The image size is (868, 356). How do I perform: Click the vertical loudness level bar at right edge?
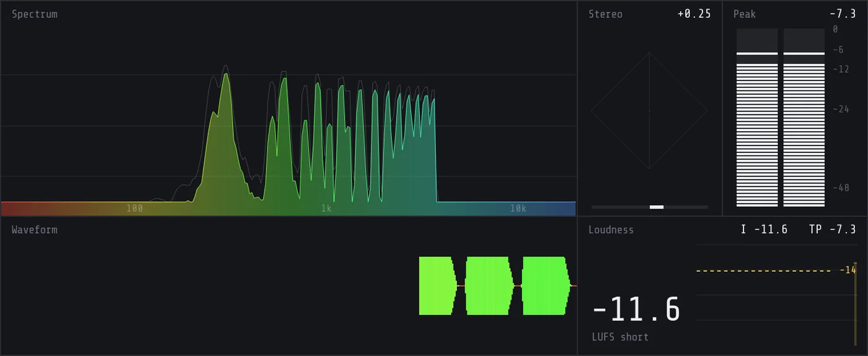pos(855,304)
